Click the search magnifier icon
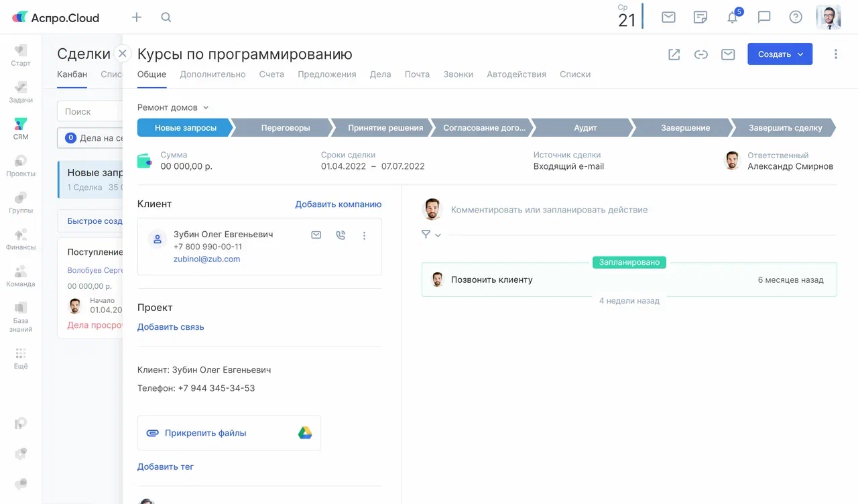This screenshot has width=858, height=504. [x=166, y=17]
